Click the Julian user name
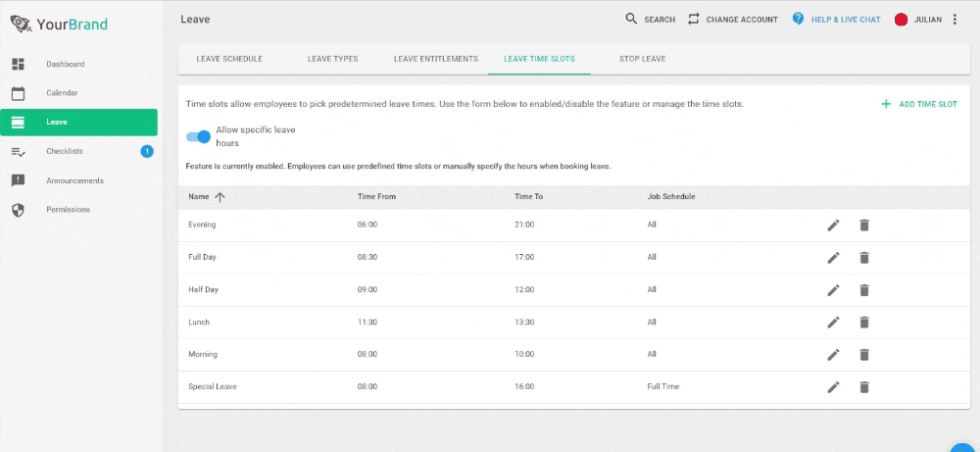 point(927,20)
